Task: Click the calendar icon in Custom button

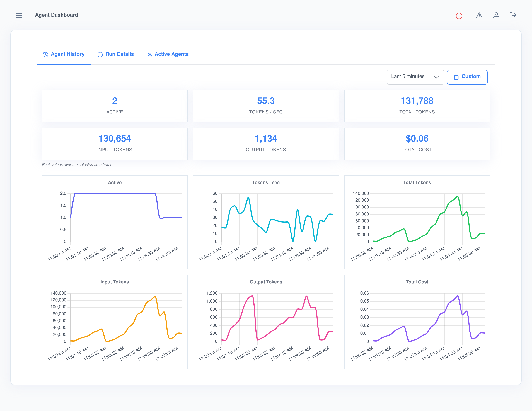Action: tap(456, 77)
